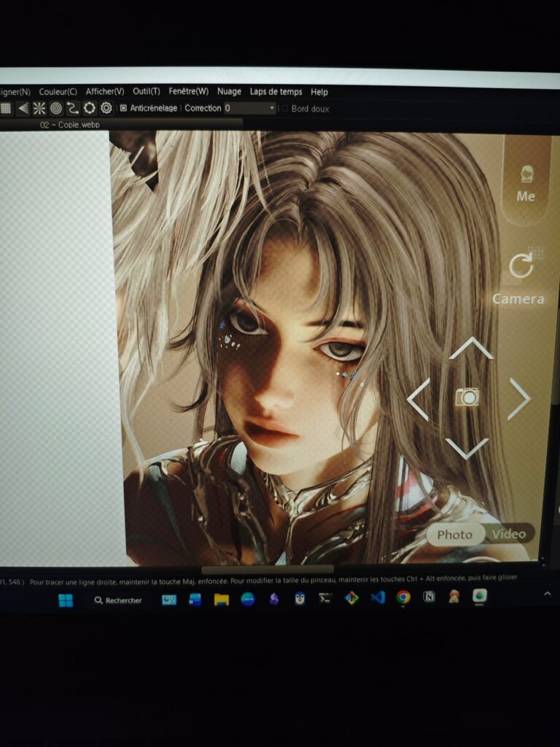Toggle the Bord doux checkbox
The height and width of the screenshot is (747, 560).
[285, 109]
